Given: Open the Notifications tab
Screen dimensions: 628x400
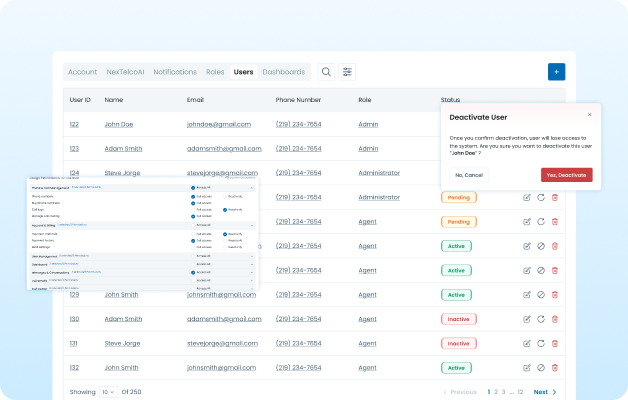Looking at the screenshot, I should coord(175,72).
